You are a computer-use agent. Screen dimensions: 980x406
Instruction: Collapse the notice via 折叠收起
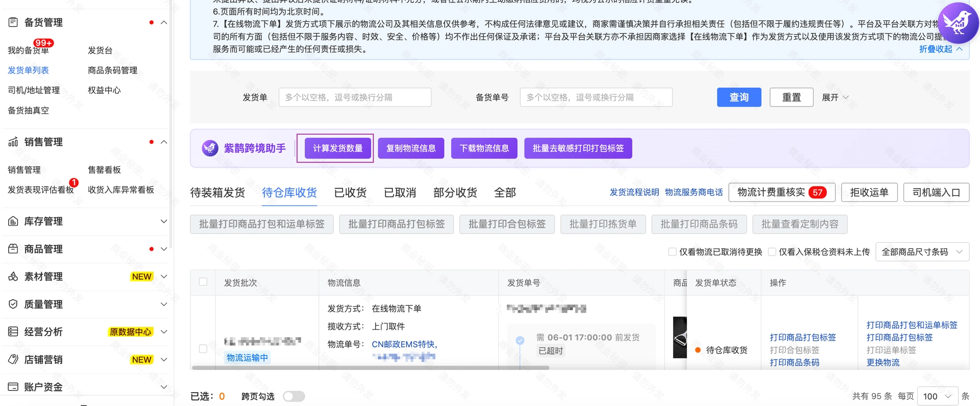tap(941, 49)
